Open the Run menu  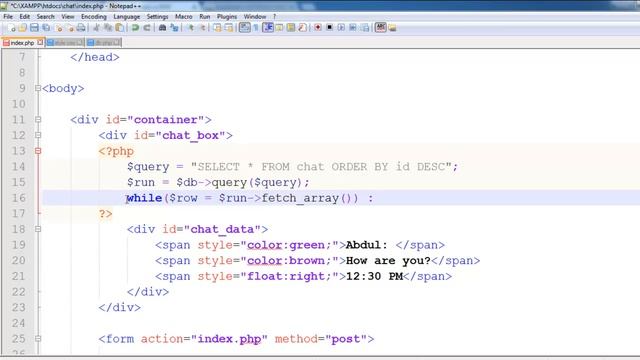click(x=204, y=16)
